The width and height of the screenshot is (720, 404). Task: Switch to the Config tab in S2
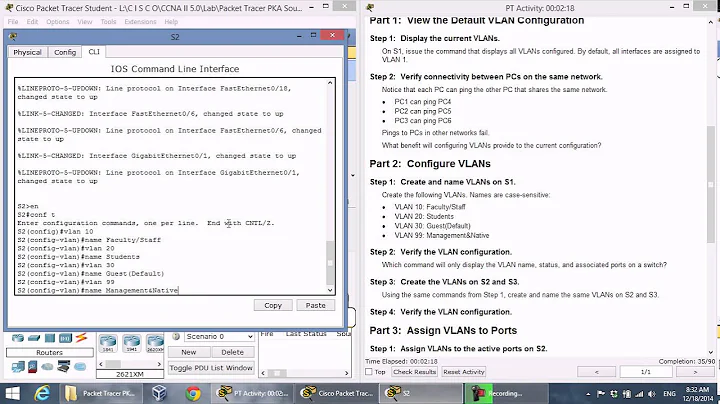[x=65, y=52]
